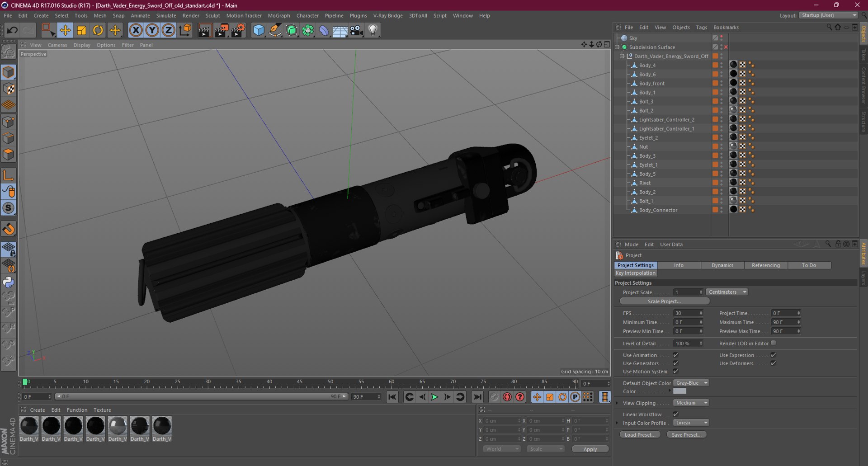Open the MoGraph menu

[279, 15]
